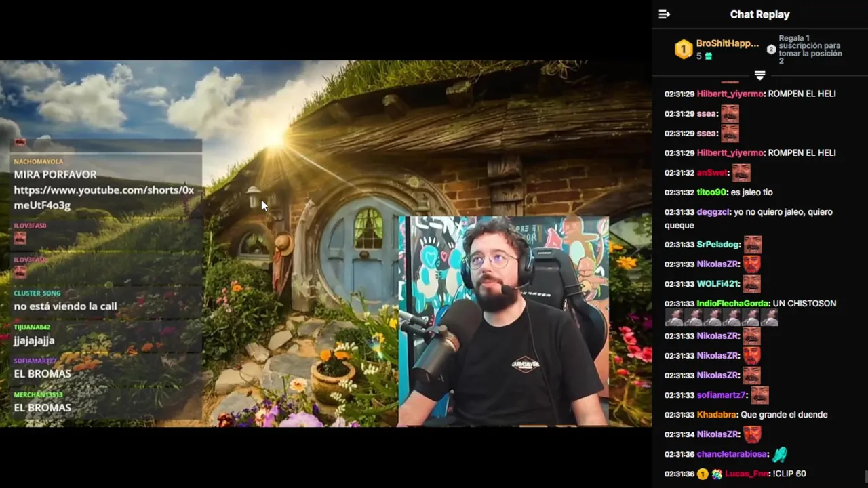
Task: Click message text 'es jaleo tio'
Action: point(751,192)
